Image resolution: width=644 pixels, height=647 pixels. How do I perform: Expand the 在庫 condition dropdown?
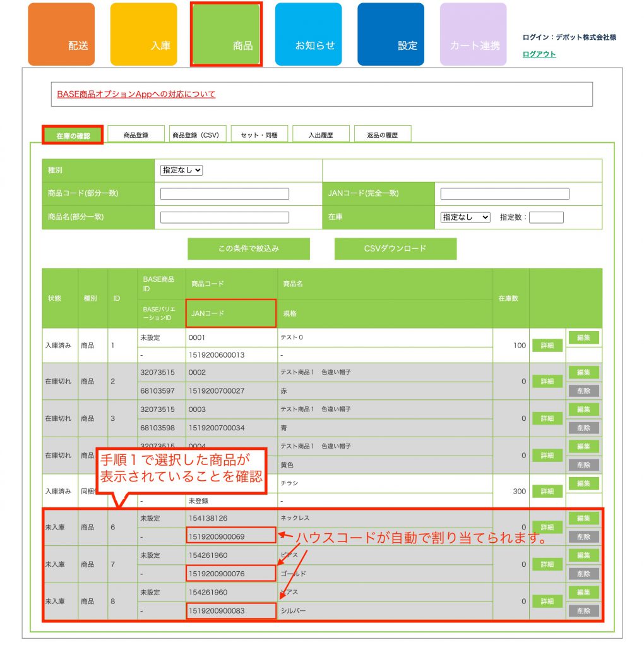click(x=465, y=217)
